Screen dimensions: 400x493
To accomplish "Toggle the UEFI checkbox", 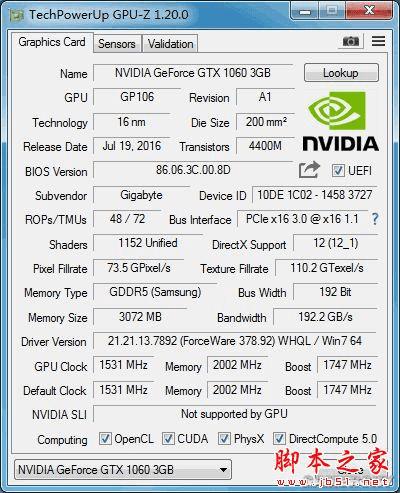I will [338, 171].
